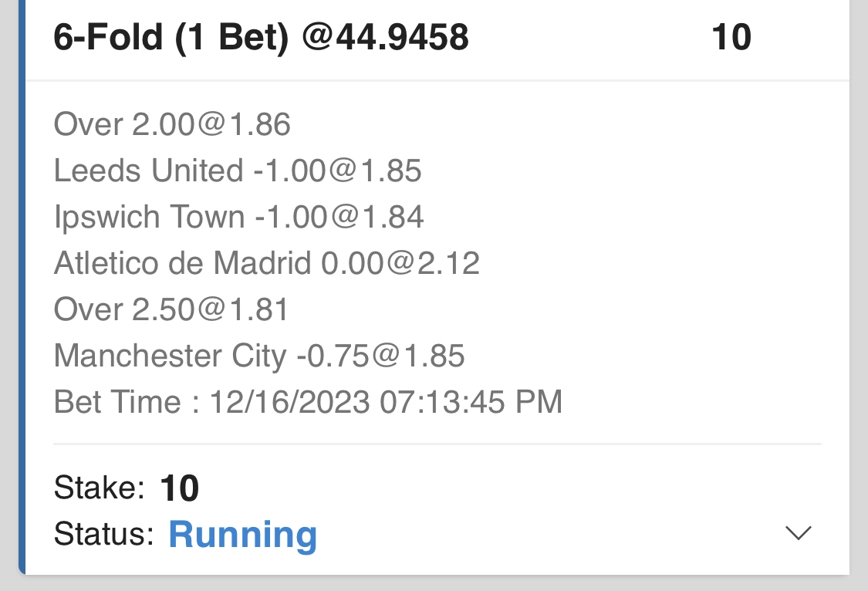Viewport: 868px width, 591px height.
Task: Select the Ipswich Town -1.00@1.84 selection
Action: [238, 217]
